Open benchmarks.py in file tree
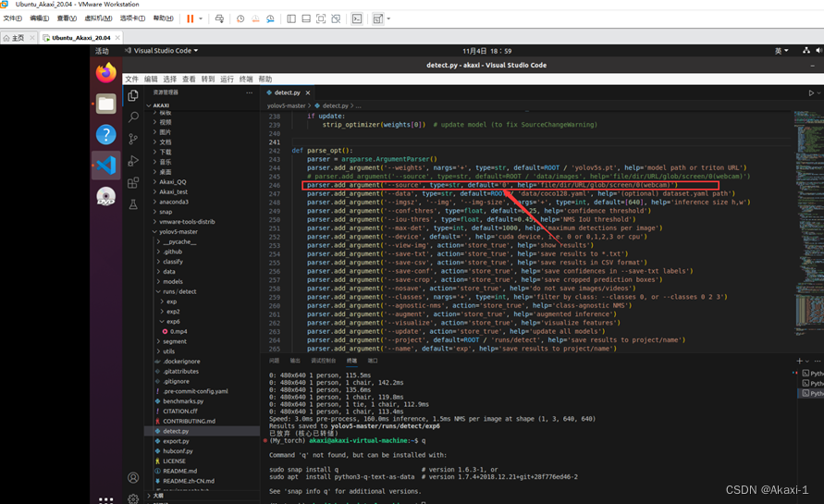Viewport: 824px width, 504px height. coord(183,401)
